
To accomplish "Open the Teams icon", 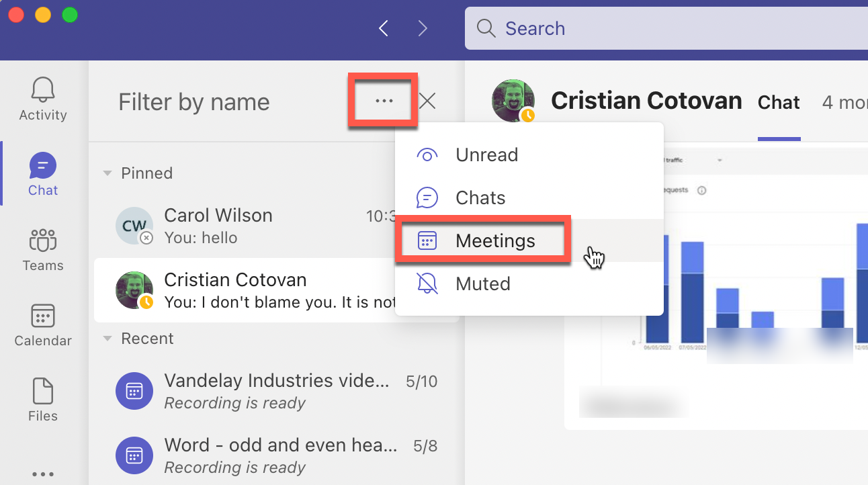I will [42, 249].
